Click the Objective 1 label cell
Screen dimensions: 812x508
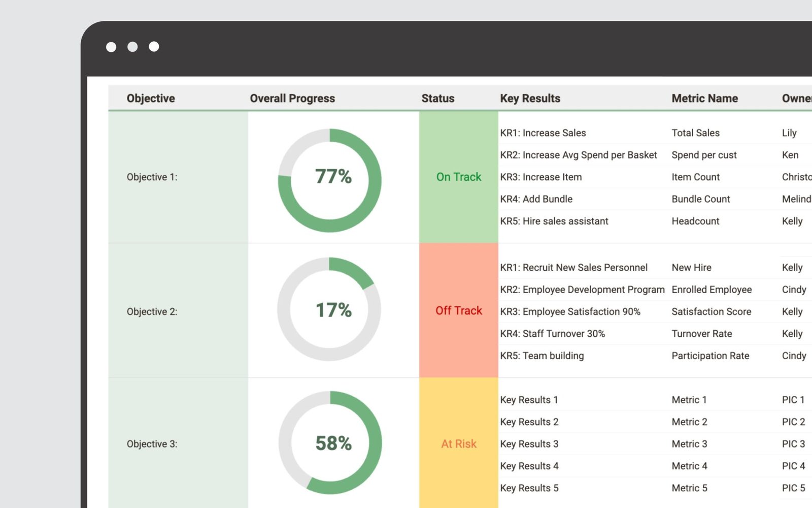[x=152, y=177]
